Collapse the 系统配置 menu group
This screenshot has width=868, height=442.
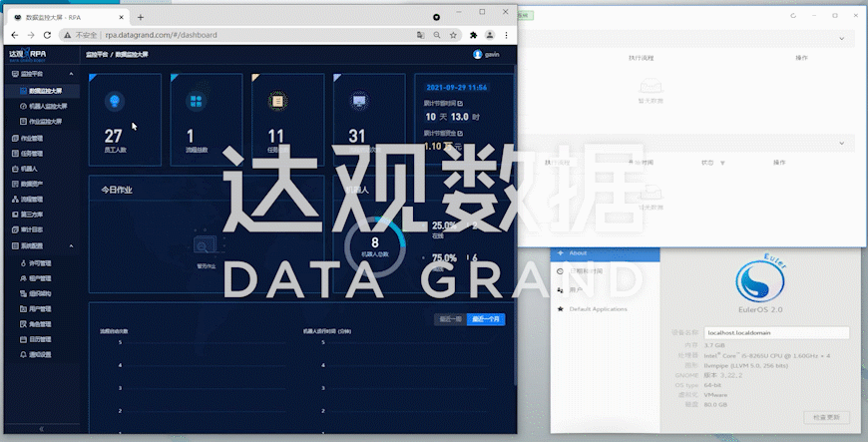[x=71, y=245]
